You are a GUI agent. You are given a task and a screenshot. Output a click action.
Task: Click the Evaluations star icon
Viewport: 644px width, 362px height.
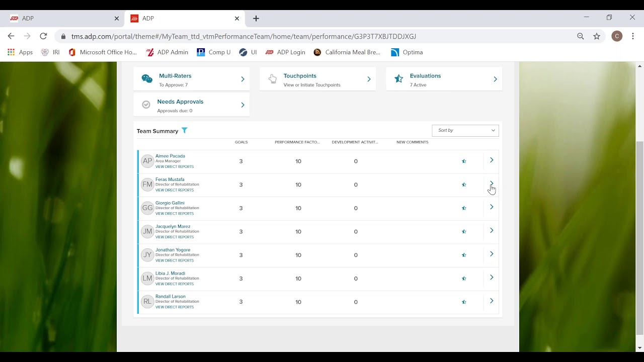pyautogui.click(x=398, y=79)
